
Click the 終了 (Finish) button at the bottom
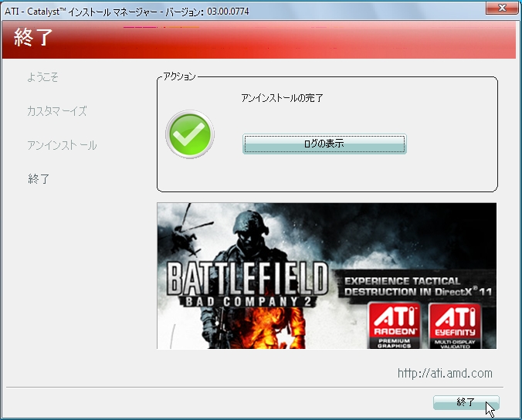[466, 402]
